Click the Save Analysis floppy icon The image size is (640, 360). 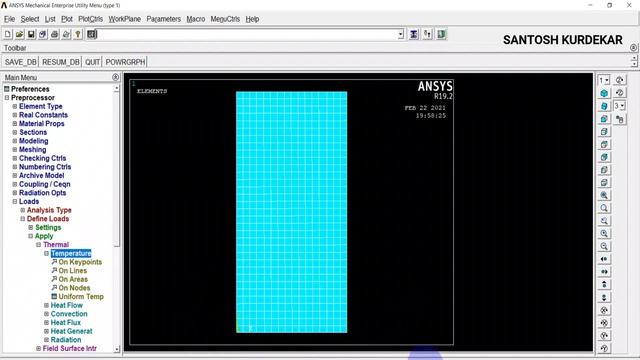(x=31, y=35)
